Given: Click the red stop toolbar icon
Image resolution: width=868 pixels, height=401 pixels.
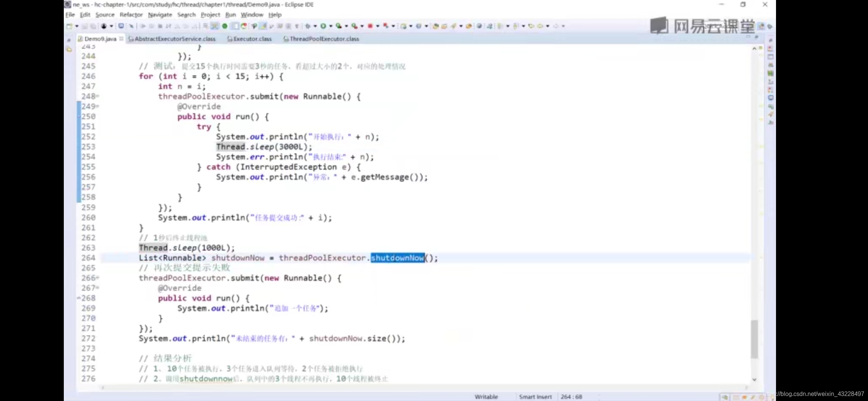Looking at the screenshot, I should 370,26.
